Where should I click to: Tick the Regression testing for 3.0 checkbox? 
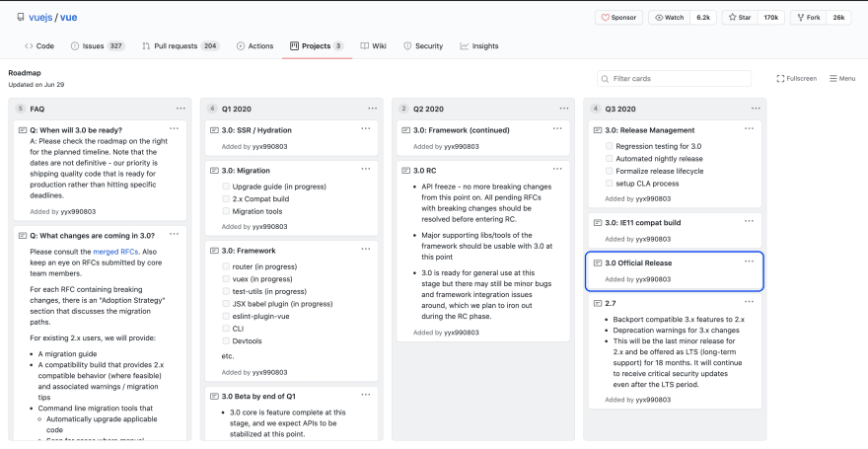tap(609, 146)
